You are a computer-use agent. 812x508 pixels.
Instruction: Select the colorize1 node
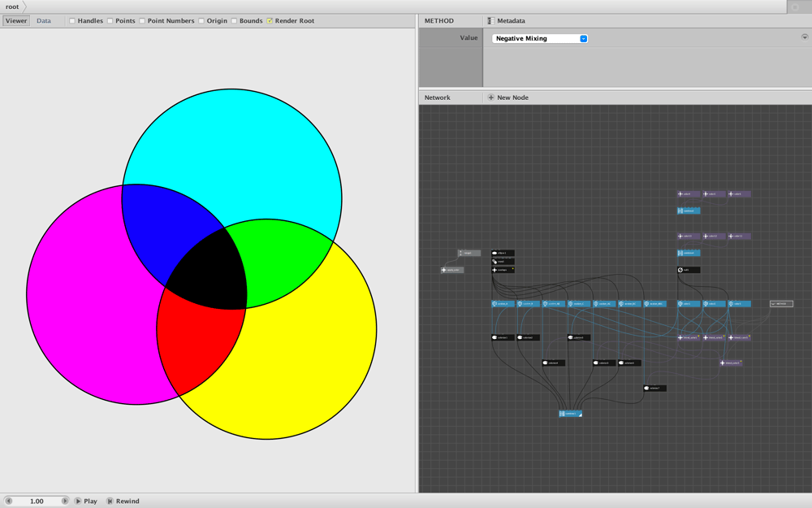coord(503,337)
